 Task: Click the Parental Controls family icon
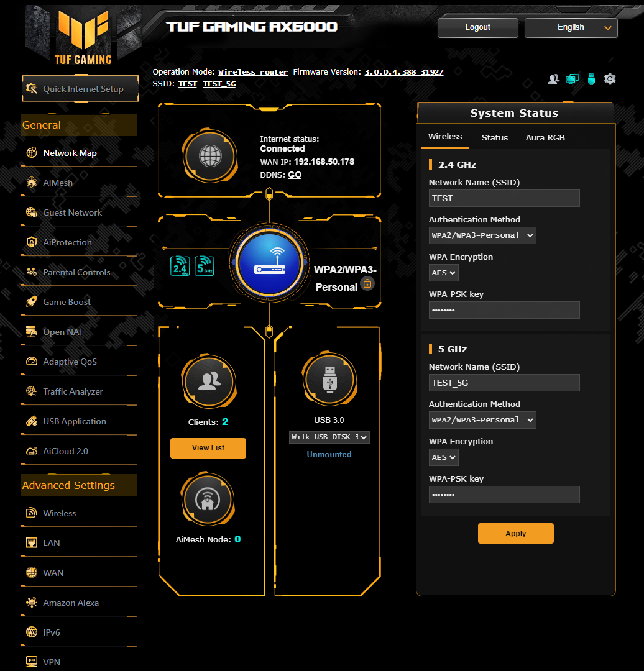[32, 272]
